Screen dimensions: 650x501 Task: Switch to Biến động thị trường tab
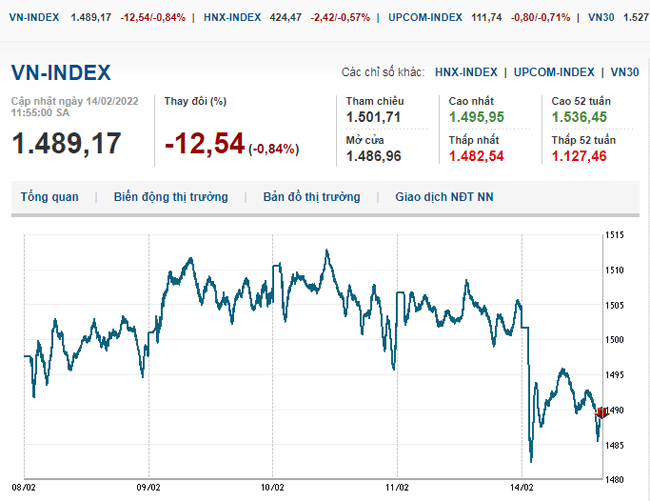tap(170, 197)
